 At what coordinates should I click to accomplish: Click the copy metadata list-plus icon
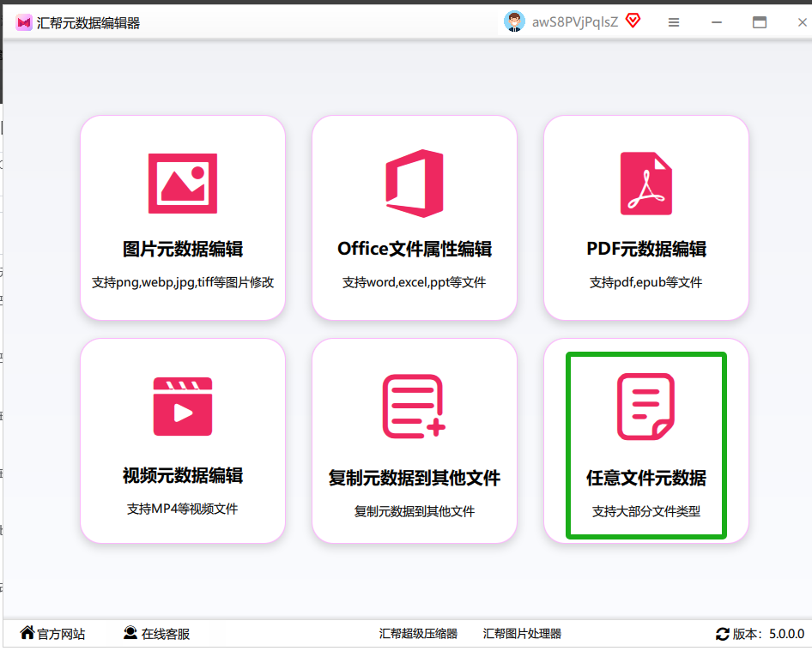[414, 407]
